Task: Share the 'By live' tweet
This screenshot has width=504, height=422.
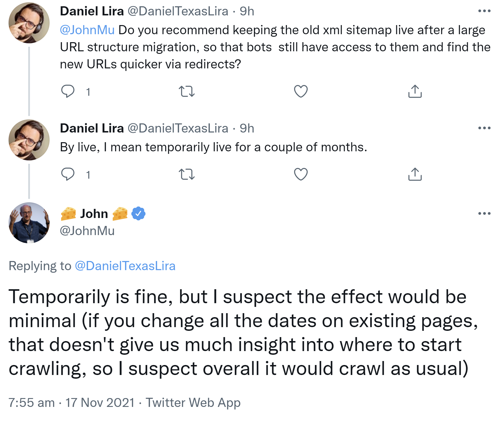Action: [x=415, y=174]
